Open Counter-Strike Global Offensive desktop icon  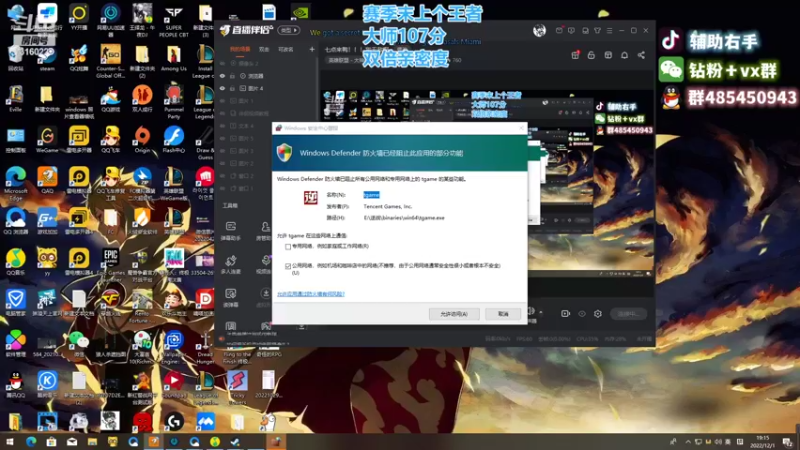[x=110, y=62]
